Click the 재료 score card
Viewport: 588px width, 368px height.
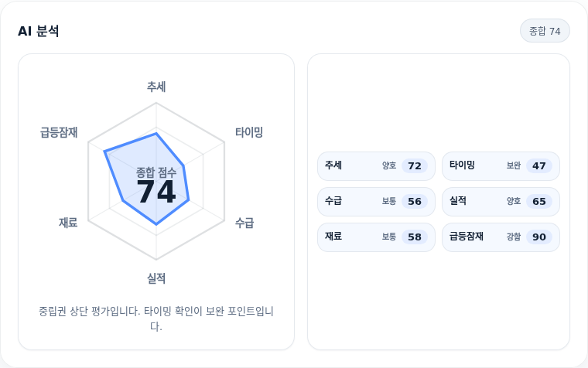tap(376, 237)
